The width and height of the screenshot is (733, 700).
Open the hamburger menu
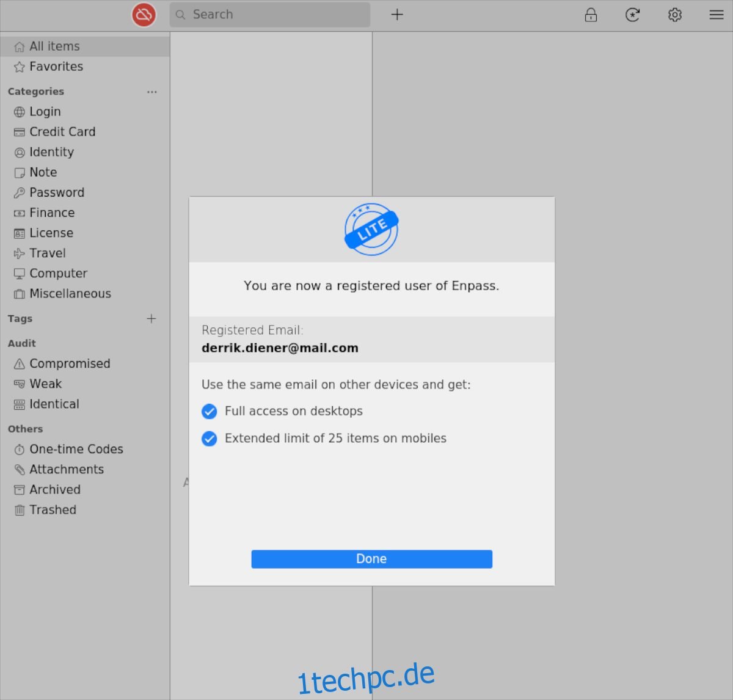click(x=717, y=15)
